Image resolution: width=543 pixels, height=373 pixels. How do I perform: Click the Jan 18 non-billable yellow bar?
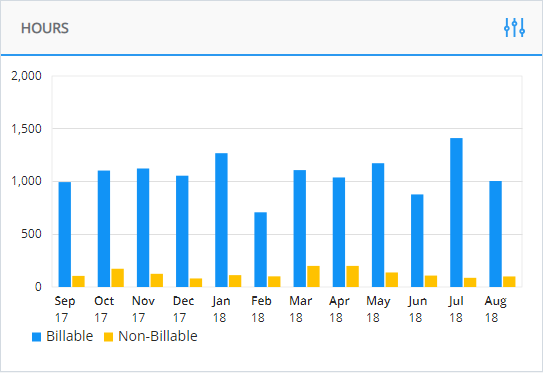(x=235, y=281)
